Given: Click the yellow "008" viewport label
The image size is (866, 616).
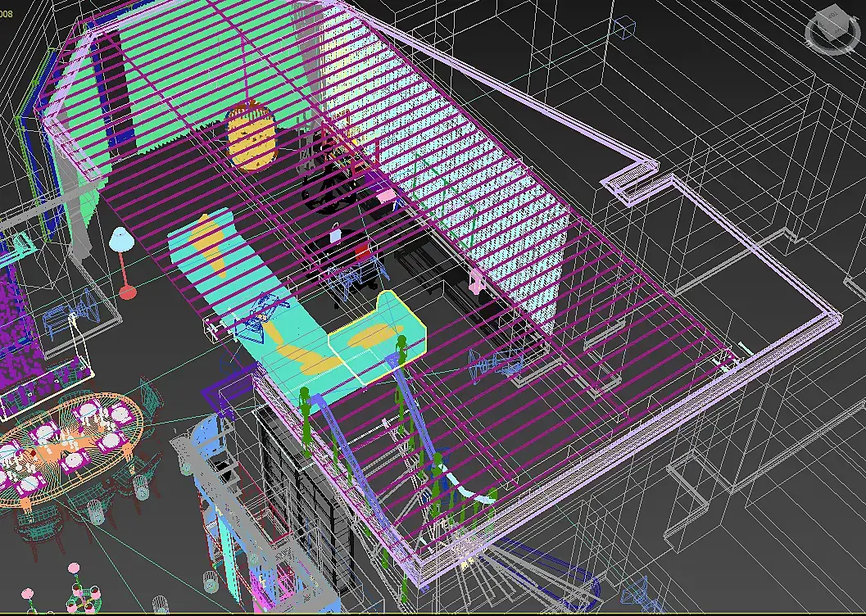Looking at the screenshot, I should tap(6, 14).
